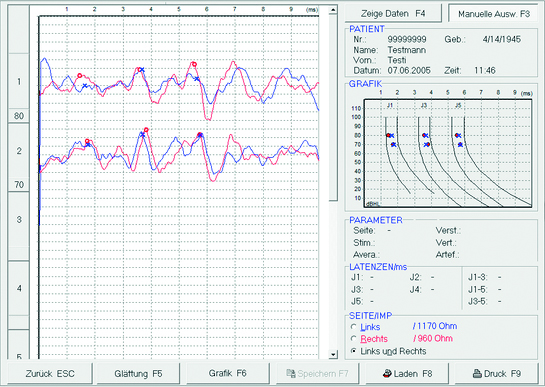The image size is (545, 387).
Task: Select the Rechts radio button
Action: click(354, 339)
